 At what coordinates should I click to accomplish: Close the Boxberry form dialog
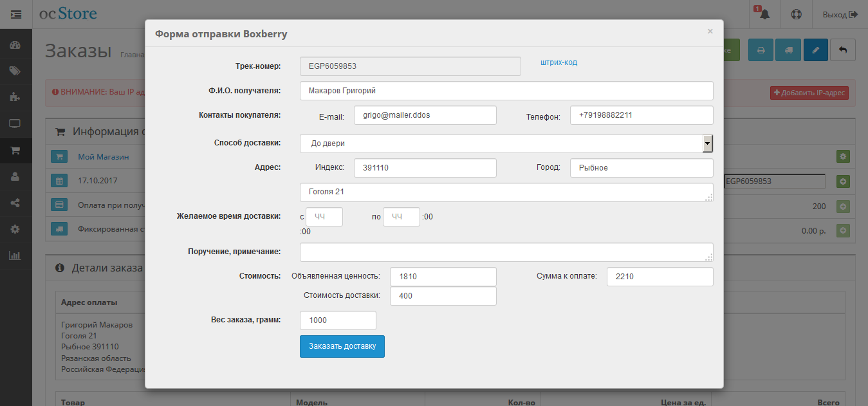click(x=710, y=31)
